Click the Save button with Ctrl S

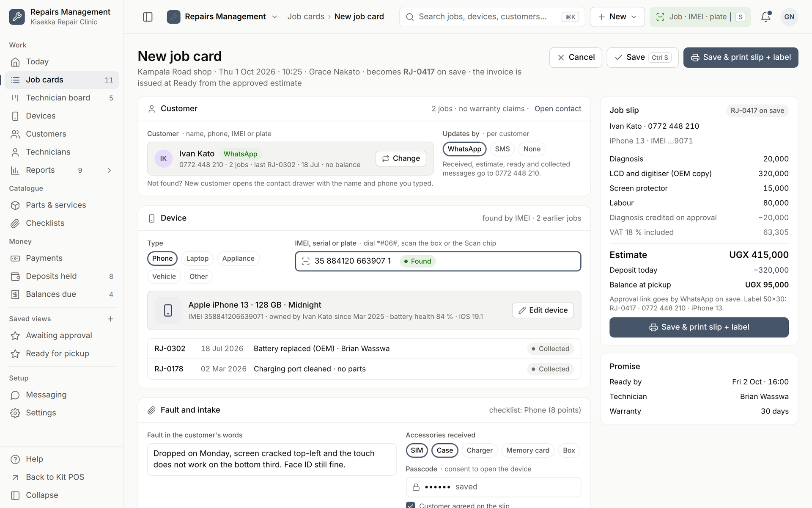coord(642,58)
